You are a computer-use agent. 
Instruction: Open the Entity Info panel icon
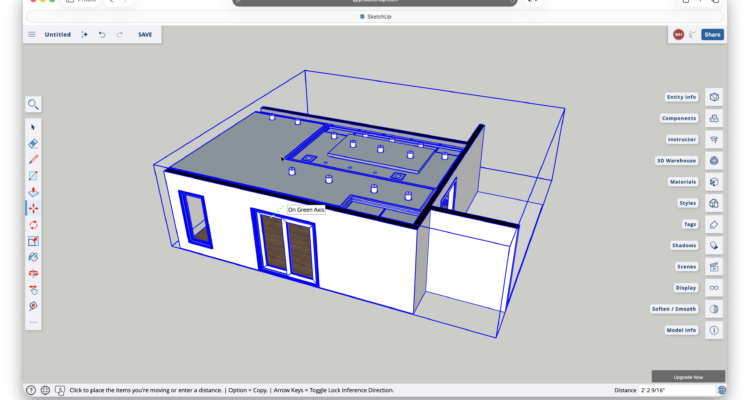pyautogui.click(x=714, y=97)
